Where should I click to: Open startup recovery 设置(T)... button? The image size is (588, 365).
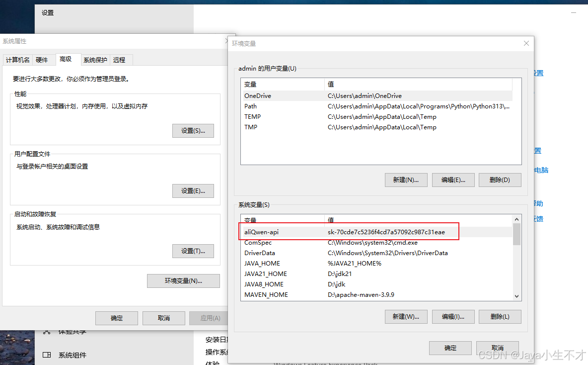coord(193,251)
